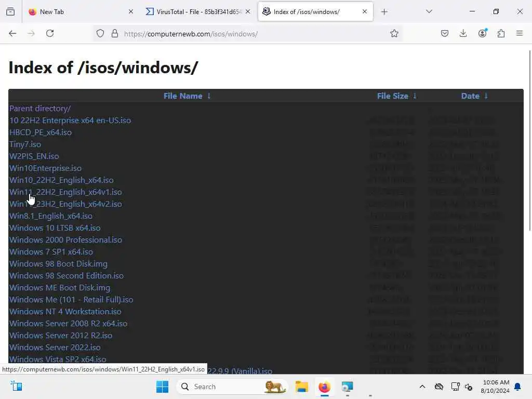This screenshot has width=532, height=399.
Task: Close the VirusTotal tab
Action: tap(248, 11)
